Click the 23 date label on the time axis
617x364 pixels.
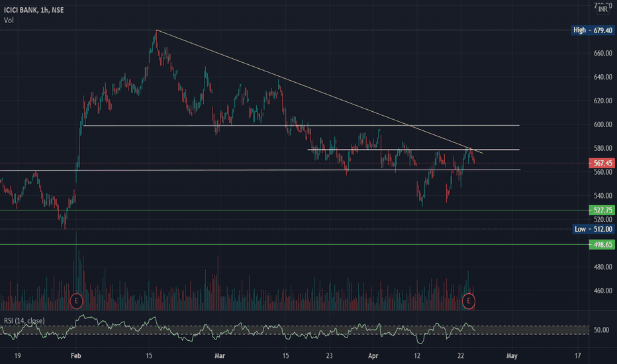(329, 356)
